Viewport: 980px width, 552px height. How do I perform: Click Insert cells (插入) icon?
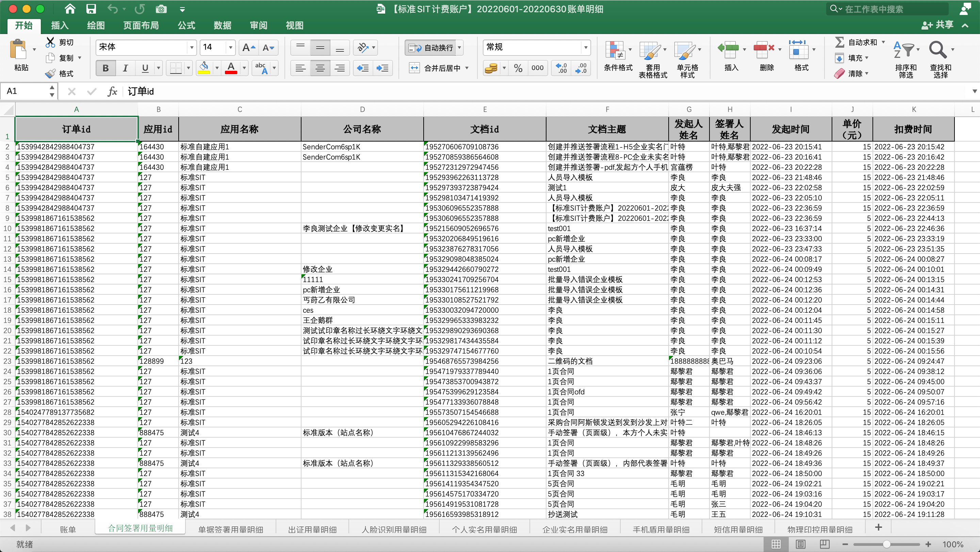(x=728, y=49)
